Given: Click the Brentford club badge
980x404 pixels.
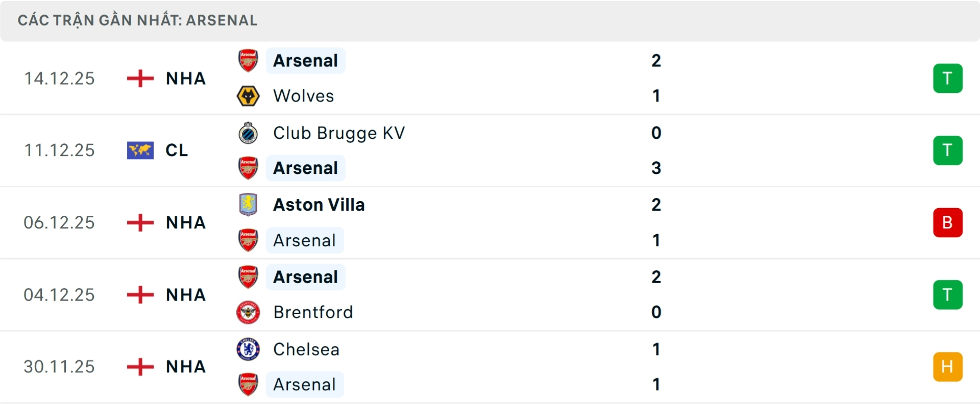Looking at the screenshot, I should [249, 312].
